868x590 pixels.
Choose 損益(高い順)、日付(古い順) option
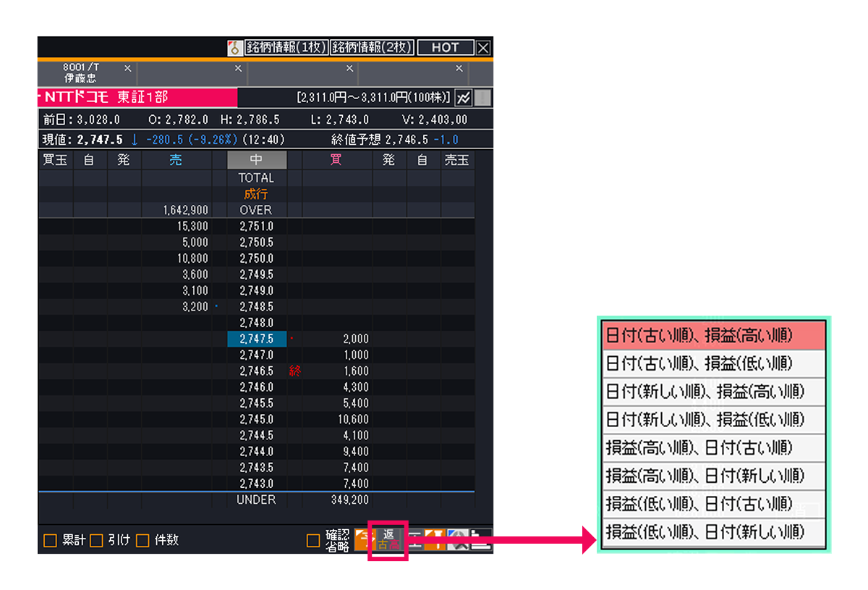pyautogui.click(x=714, y=448)
